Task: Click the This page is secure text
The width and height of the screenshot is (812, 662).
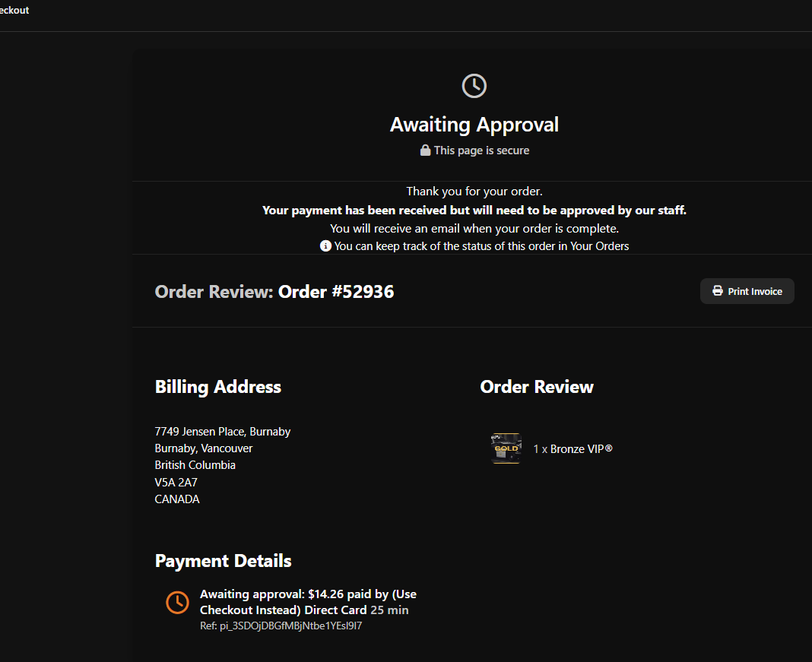Action: [x=481, y=150]
